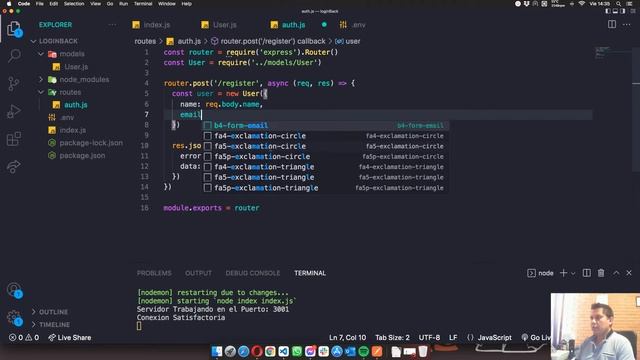
Task: Open the Explorer panel ellipsis menu
Action: click(112, 25)
